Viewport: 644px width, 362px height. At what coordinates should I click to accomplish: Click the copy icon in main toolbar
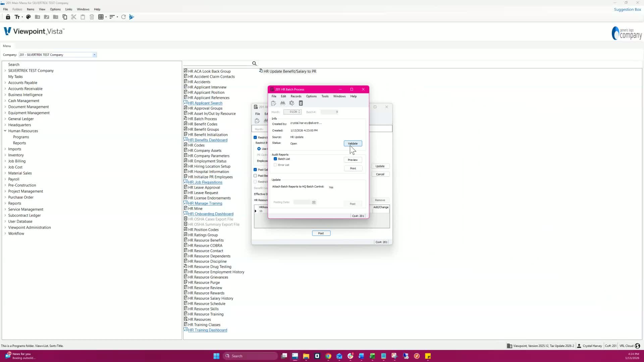point(65,17)
